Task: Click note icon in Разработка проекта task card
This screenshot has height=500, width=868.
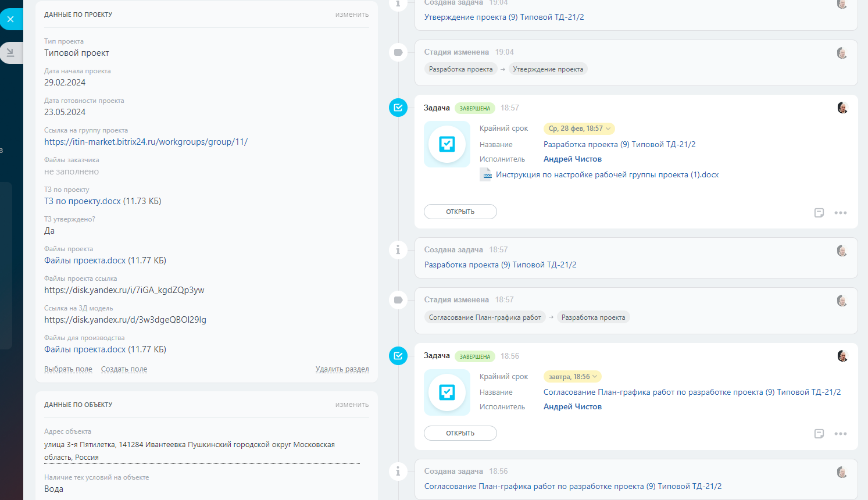Action: pyautogui.click(x=819, y=213)
